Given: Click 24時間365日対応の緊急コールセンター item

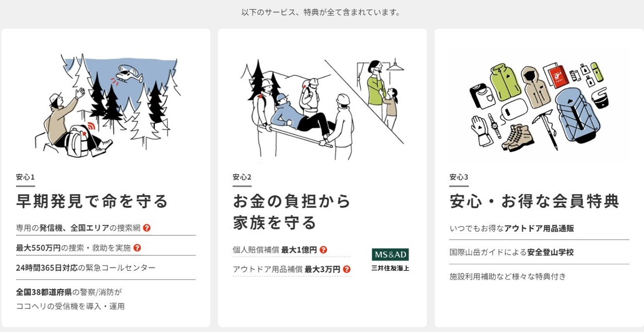Looking at the screenshot, I should [x=86, y=267].
